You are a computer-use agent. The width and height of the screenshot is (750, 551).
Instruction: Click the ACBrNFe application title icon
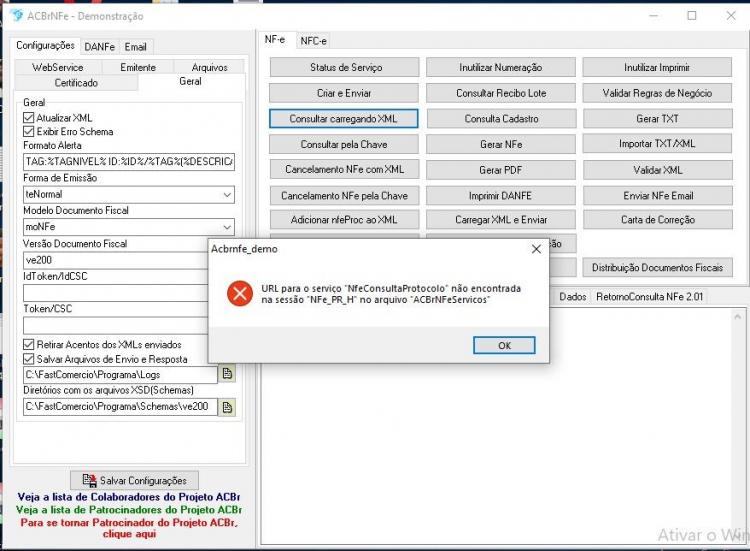click(16, 16)
